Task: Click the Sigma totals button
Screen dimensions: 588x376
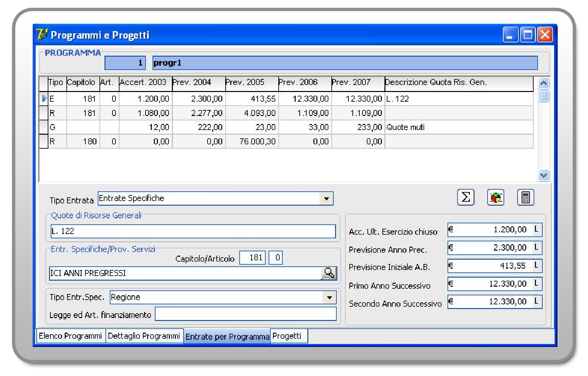Action: [466, 197]
